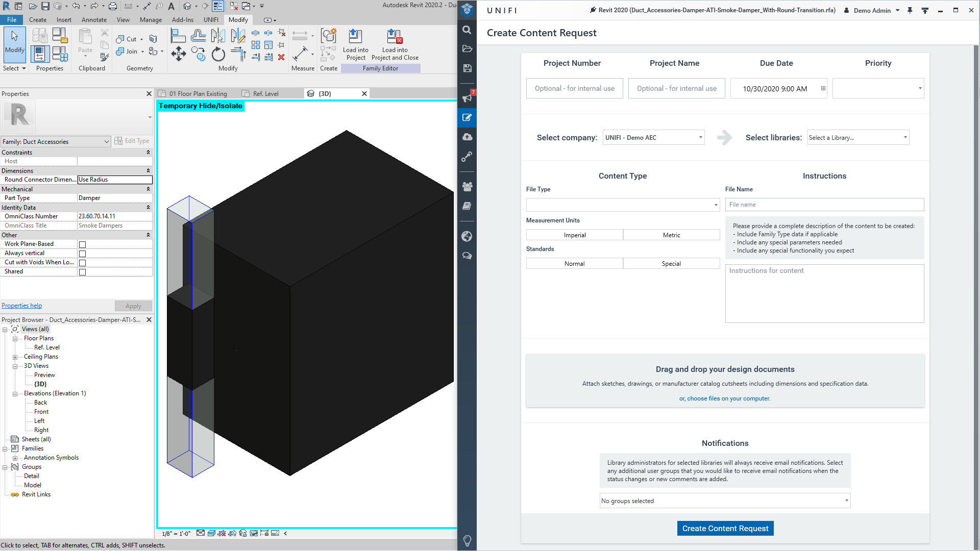
Task: Expand Ceiling Plans tree node
Action: [15, 357]
